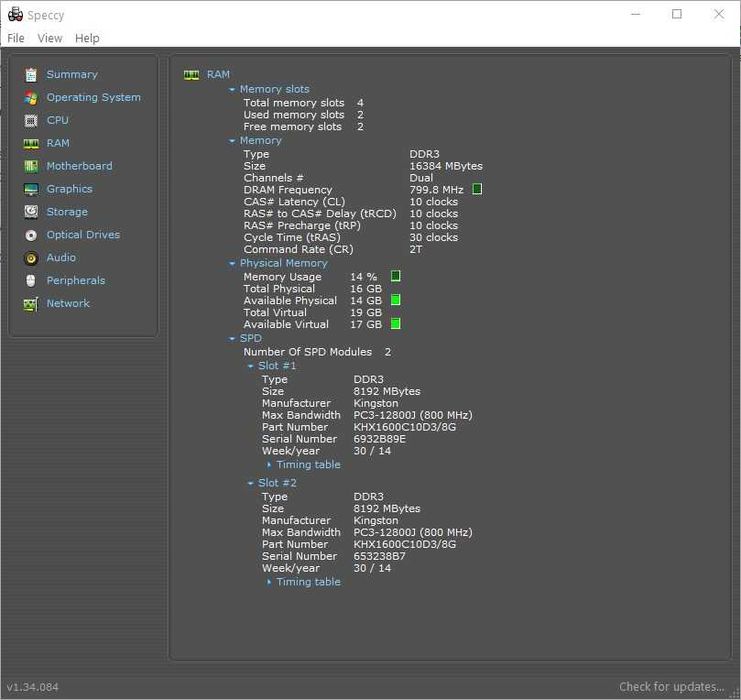Click the Optical Drives disc icon

(x=31, y=235)
